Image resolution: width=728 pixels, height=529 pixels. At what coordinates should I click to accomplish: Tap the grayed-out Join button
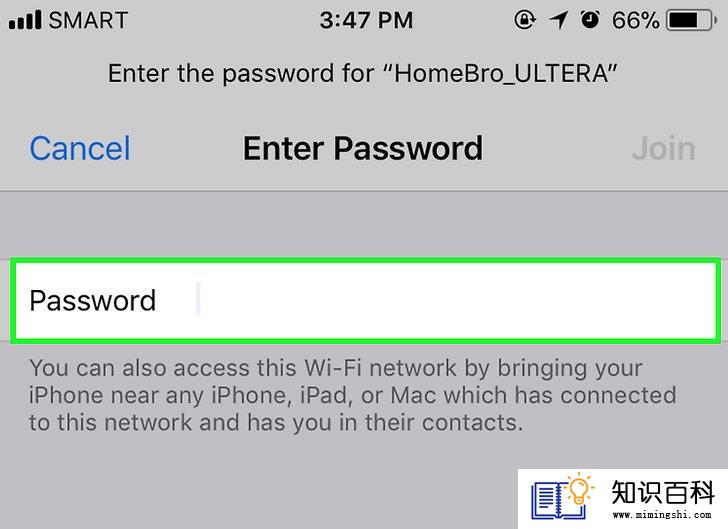pos(663,149)
